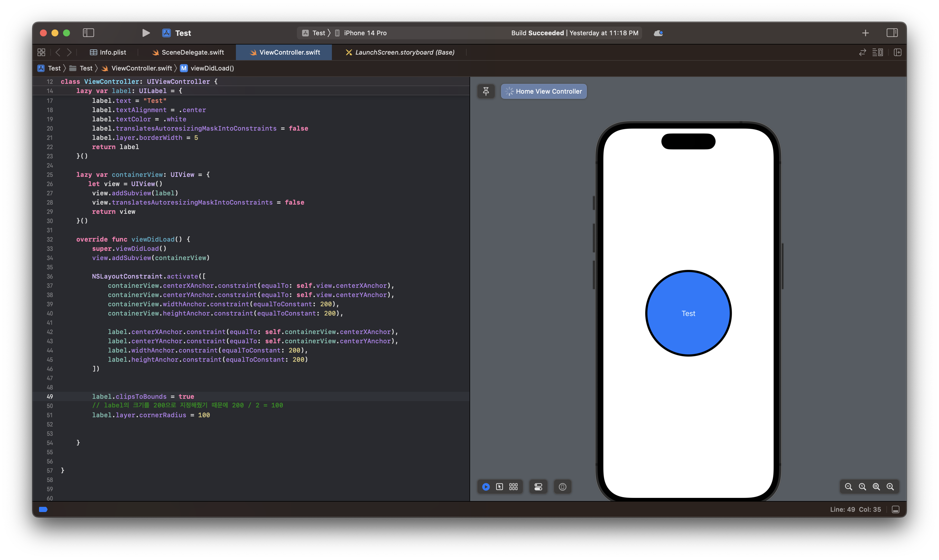Zoom out the preview canvas

tap(849, 487)
